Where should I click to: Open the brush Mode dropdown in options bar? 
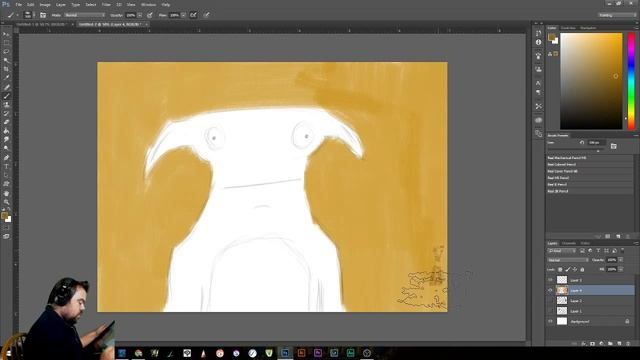click(84, 15)
